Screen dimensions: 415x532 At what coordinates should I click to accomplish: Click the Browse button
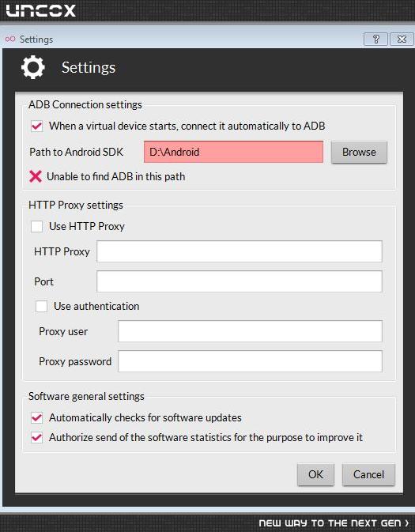(359, 152)
